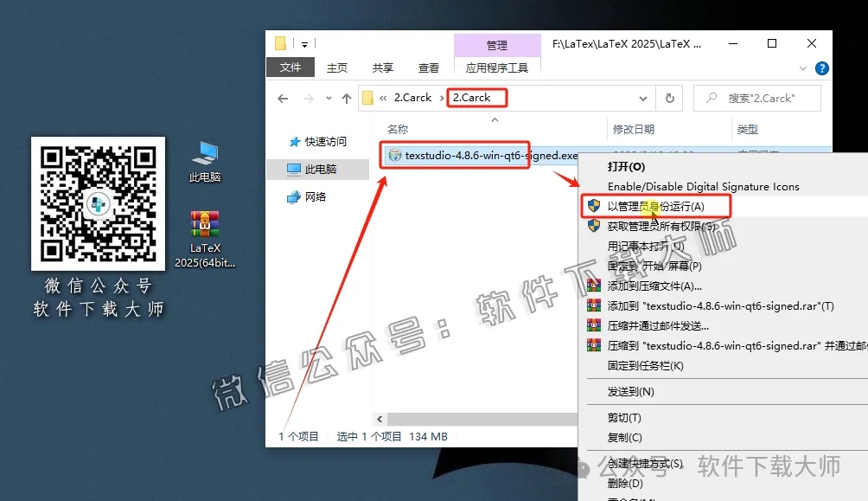Image resolution: width=868 pixels, height=501 pixels.
Task: Click the refresh icon beside the address bar
Action: 670,98
